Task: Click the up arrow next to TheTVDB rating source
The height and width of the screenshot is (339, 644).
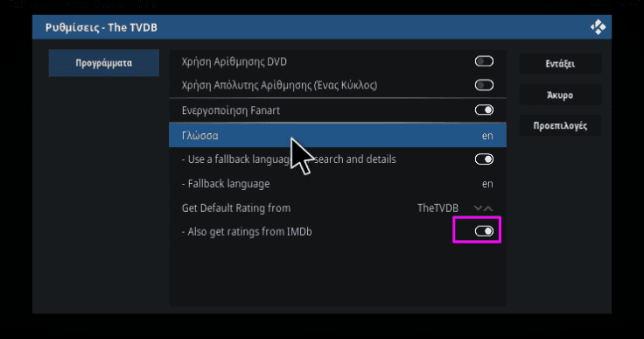Action: (488, 208)
